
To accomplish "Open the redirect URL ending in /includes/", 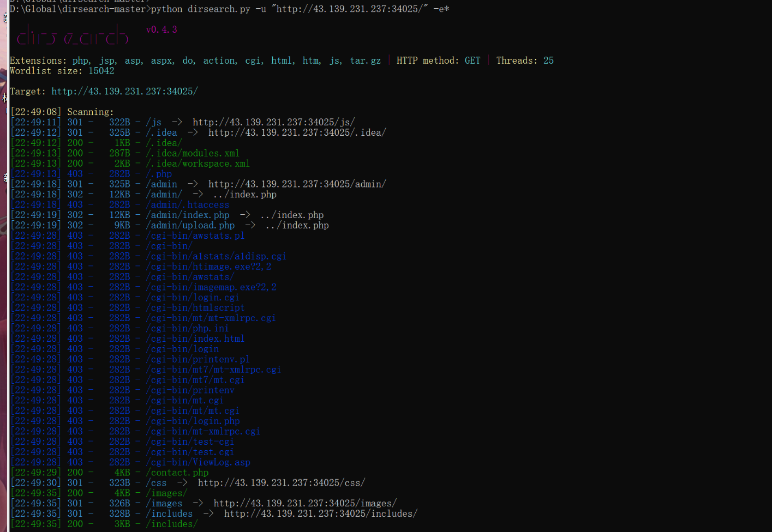I will point(320,513).
